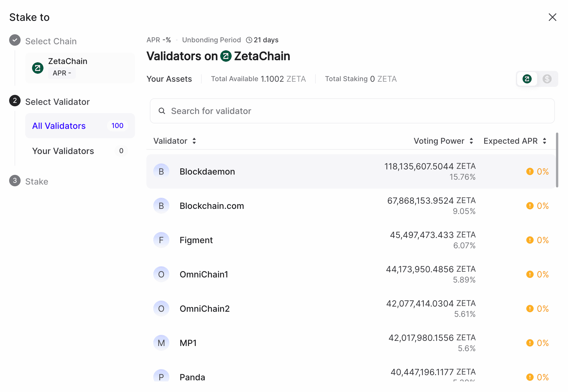Click the Blockdaemon validator avatar
568x392 pixels.
click(161, 171)
